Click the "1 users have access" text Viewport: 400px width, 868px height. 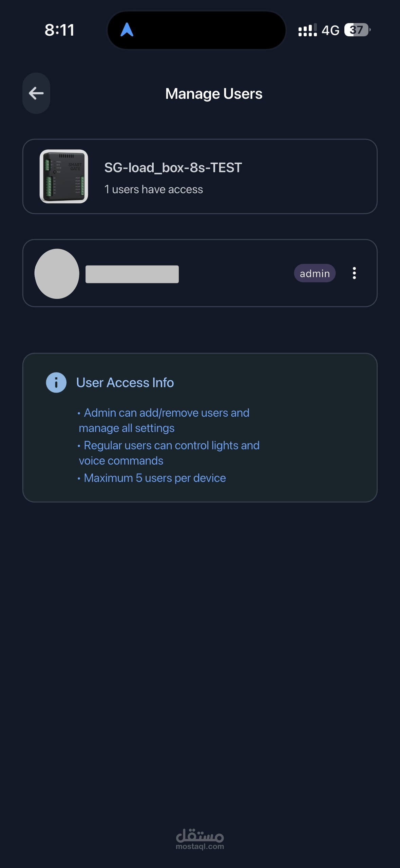(x=153, y=189)
